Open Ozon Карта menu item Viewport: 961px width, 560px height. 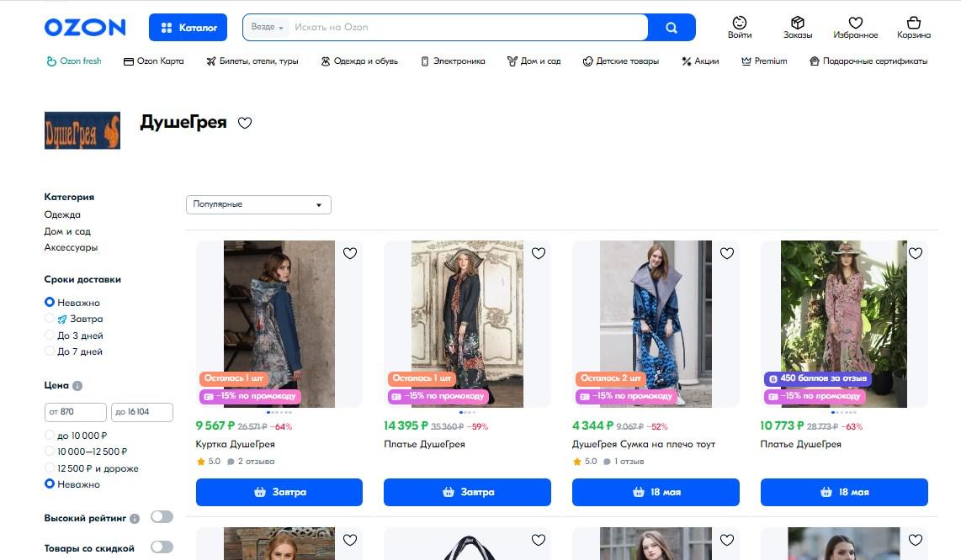click(153, 61)
